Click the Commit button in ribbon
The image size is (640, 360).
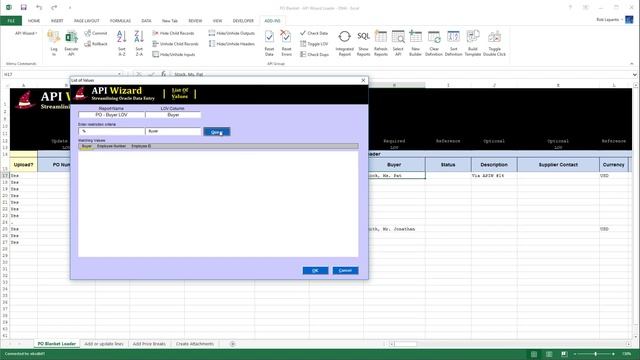96,33
